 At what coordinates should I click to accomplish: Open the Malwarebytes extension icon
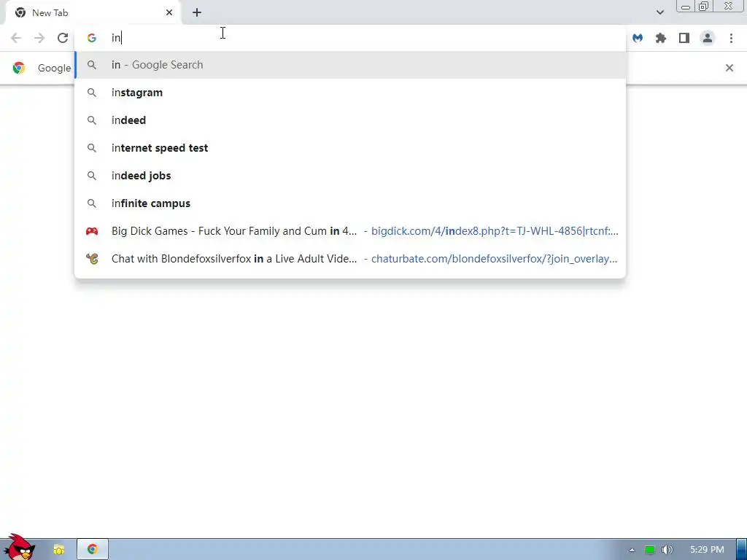[638, 38]
